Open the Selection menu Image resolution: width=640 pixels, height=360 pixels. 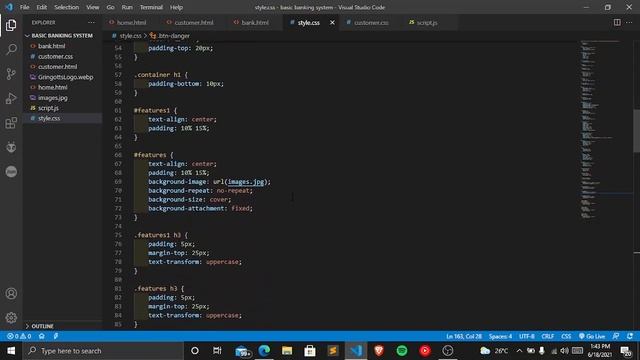[67, 7]
